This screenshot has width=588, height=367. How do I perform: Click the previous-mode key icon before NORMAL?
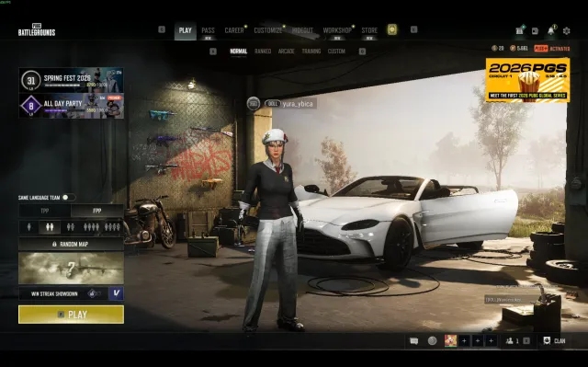click(x=213, y=52)
